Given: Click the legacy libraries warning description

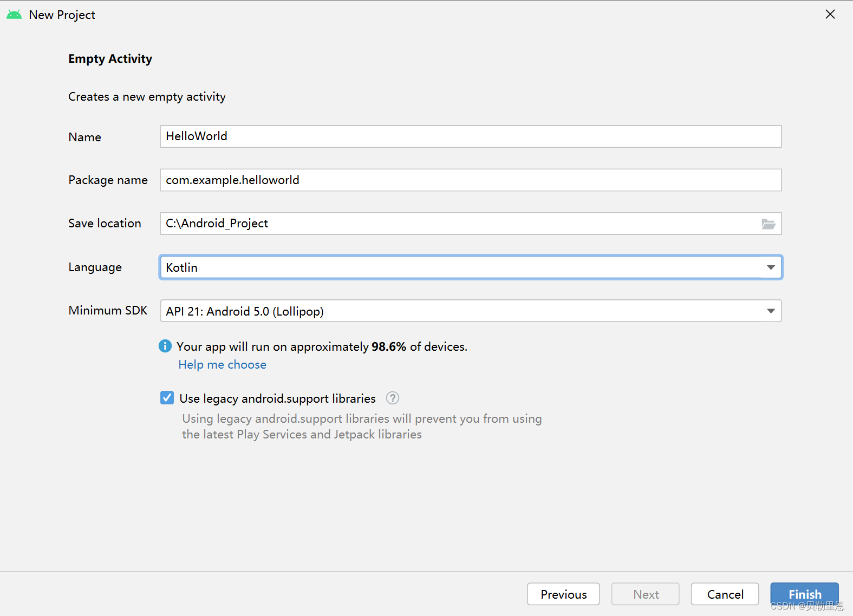Looking at the screenshot, I should point(362,427).
